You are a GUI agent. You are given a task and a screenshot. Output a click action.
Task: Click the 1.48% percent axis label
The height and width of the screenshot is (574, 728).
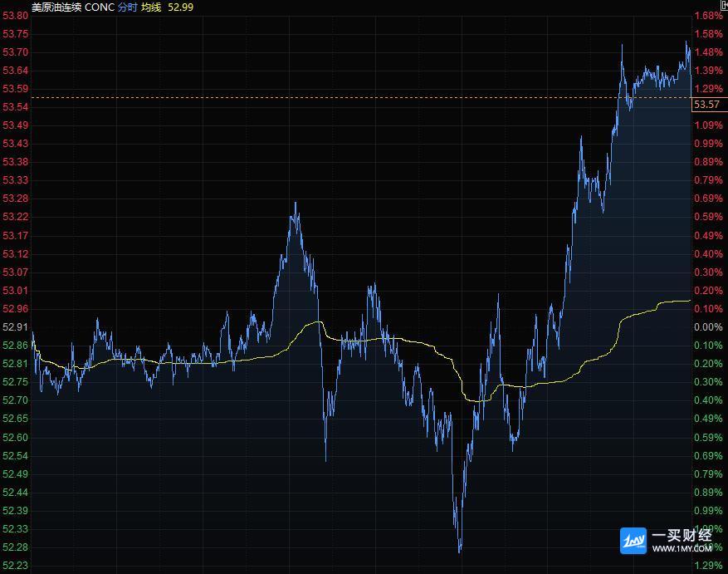coord(709,52)
